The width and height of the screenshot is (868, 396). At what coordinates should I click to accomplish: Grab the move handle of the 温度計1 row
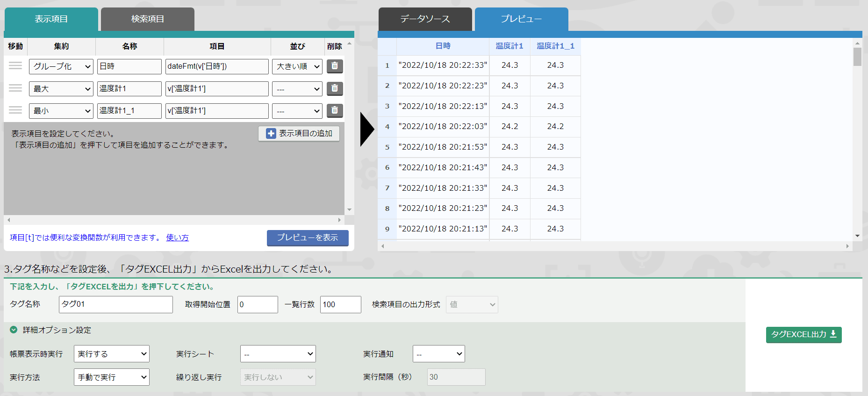pyautogui.click(x=15, y=88)
